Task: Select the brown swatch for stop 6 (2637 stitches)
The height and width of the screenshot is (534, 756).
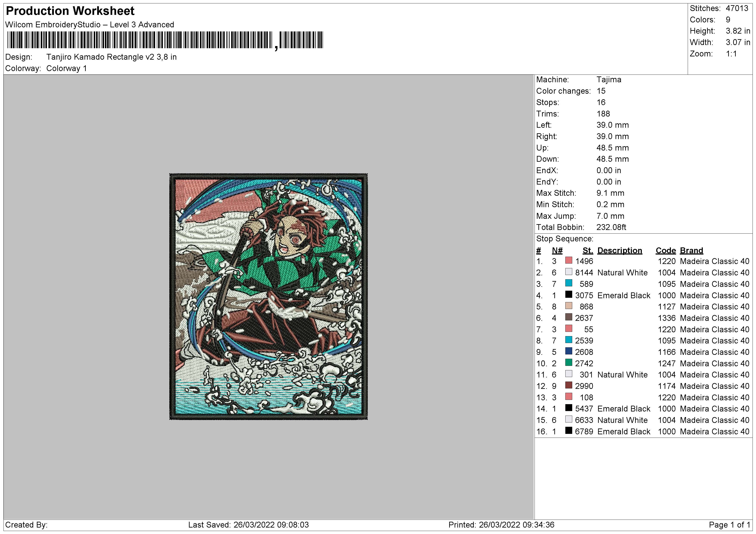Action: point(569,317)
